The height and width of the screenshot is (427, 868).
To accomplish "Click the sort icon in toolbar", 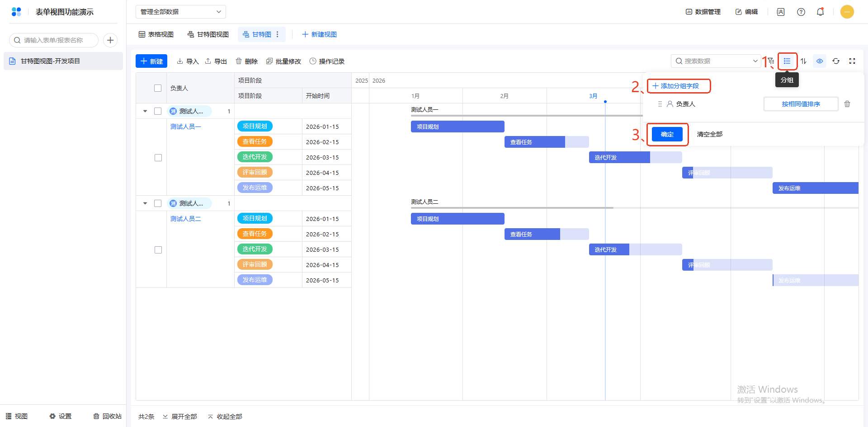I will (x=803, y=61).
